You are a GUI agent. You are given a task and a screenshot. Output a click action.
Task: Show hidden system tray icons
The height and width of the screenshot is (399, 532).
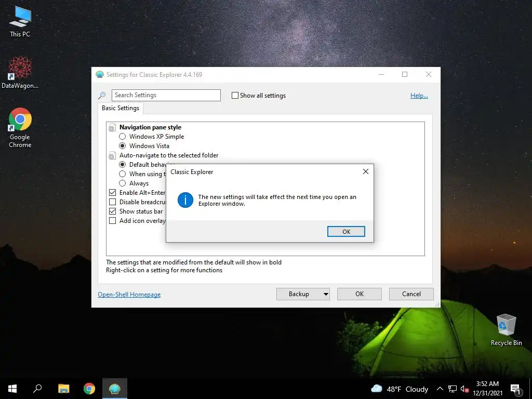[x=440, y=389]
